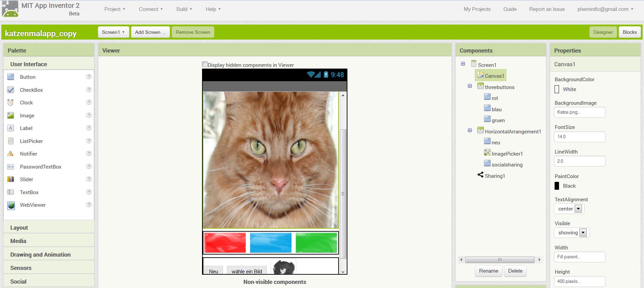644x288 pixels.
Task: Select the Label palette icon
Action: coord(11,128)
